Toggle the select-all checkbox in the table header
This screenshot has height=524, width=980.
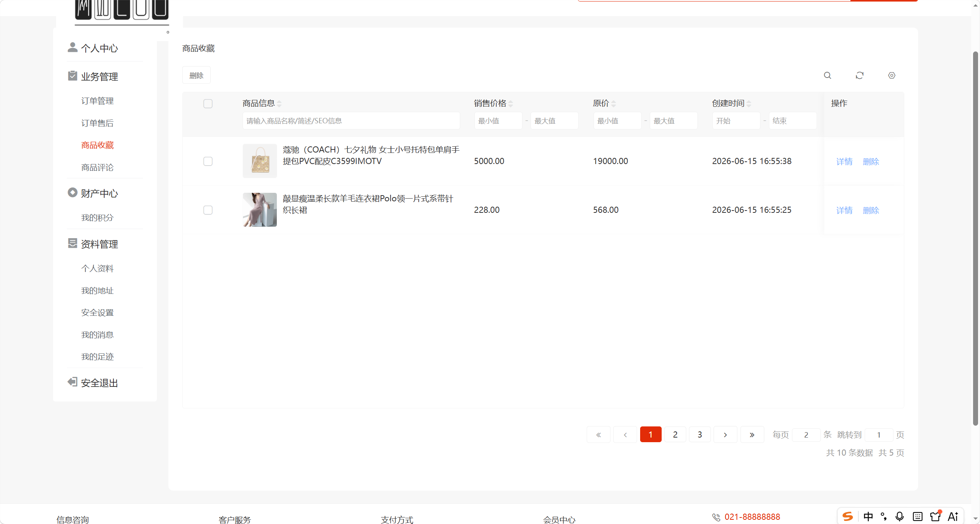click(208, 104)
